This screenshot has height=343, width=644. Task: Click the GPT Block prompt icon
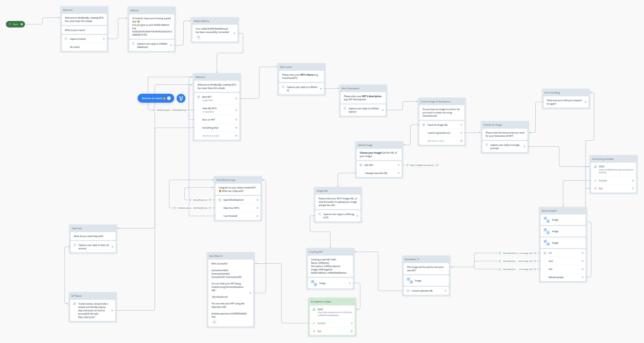(x=75, y=304)
